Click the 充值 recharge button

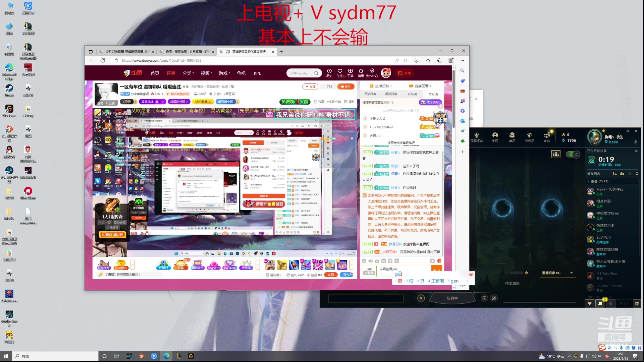click(331, 275)
